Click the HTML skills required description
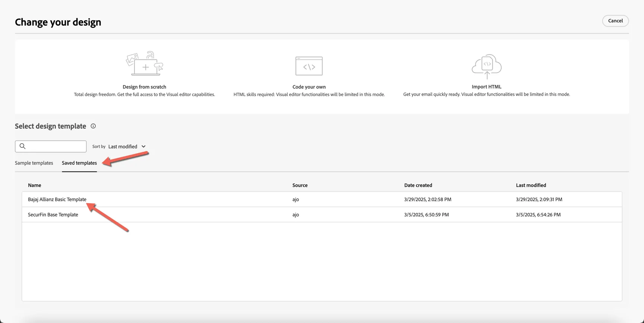The width and height of the screenshot is (644, 323). click(x=309, y=95)
